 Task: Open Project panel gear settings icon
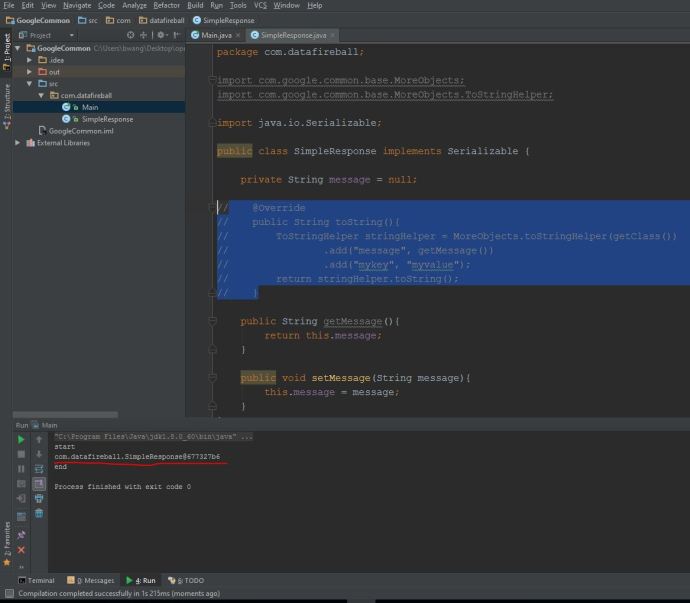coord(162,35)
